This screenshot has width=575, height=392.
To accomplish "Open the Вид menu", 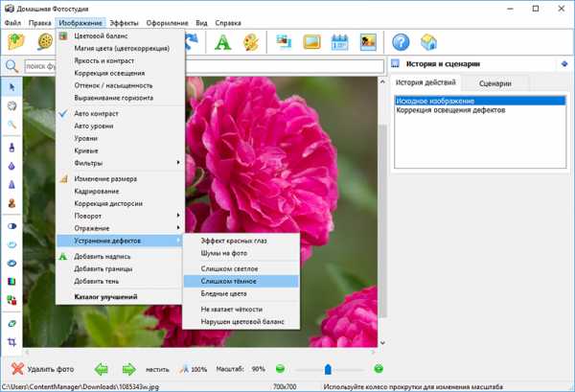I will (x=201, y=23).
